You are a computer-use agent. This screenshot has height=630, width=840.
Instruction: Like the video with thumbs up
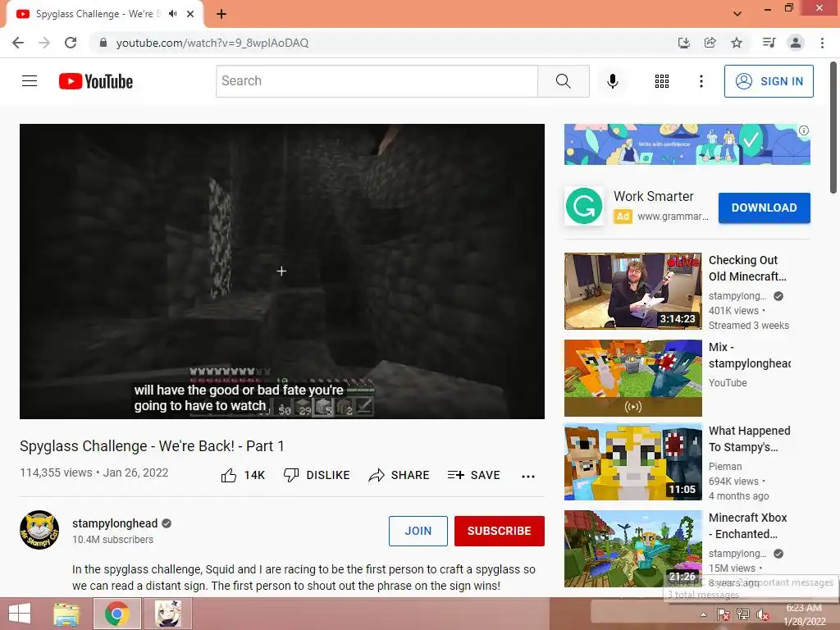[229, 475]
